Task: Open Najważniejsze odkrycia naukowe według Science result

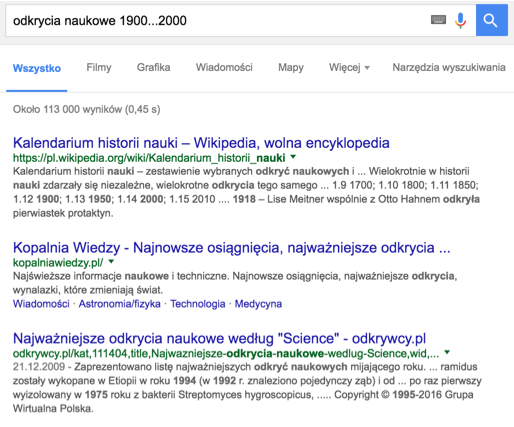Action: click(219, 338)
